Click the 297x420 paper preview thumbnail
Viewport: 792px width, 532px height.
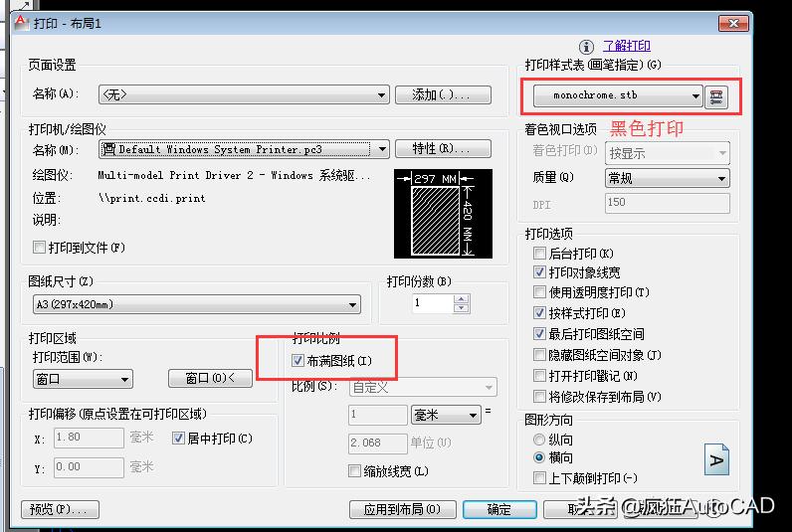tap(443, 214)
